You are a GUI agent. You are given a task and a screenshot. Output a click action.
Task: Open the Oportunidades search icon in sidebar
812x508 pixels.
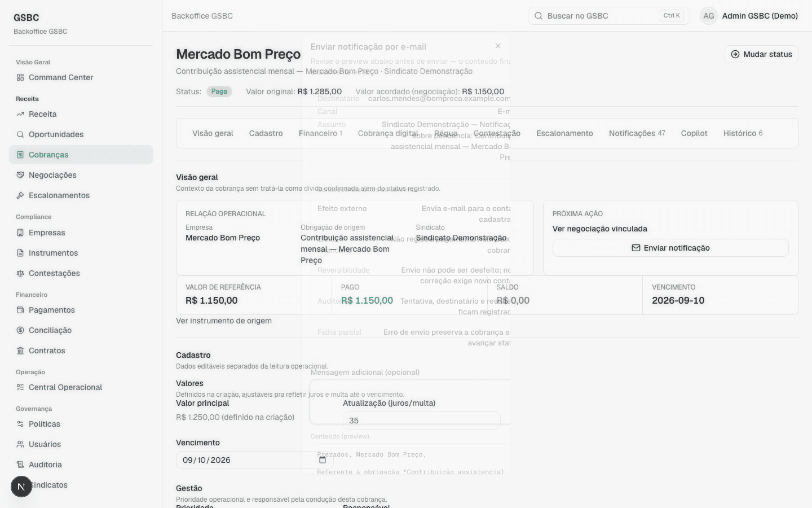tap(20, 134)
